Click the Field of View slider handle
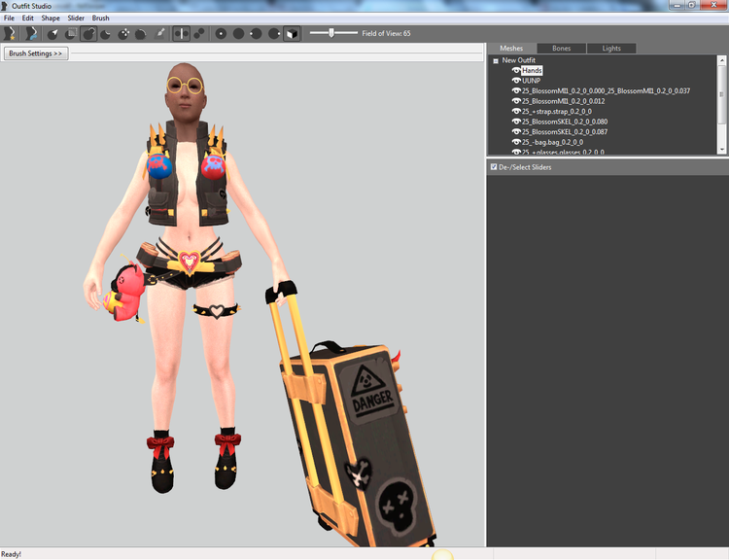The width and height of the screenshot is (729, 560). 331,32
